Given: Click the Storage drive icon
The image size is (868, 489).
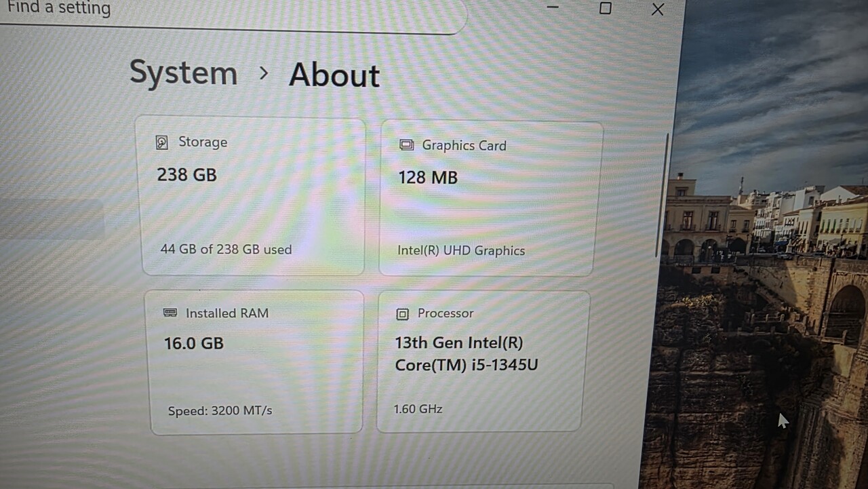Looking at the screenshot, I should (x=161, y=142).
